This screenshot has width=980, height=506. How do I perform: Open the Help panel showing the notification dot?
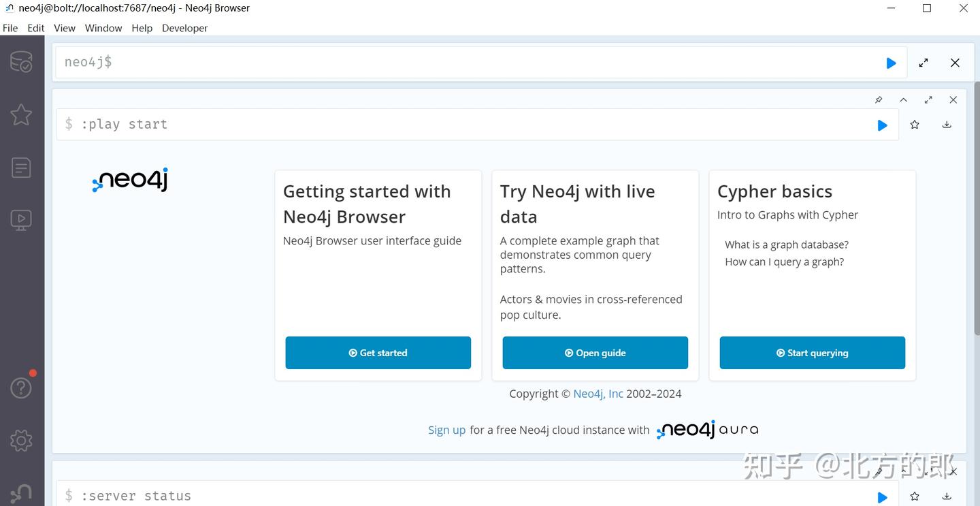[21, 387]
